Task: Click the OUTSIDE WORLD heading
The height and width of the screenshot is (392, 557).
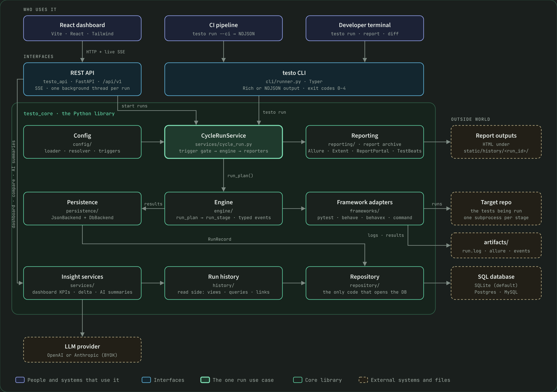Action: coord(470,119)
